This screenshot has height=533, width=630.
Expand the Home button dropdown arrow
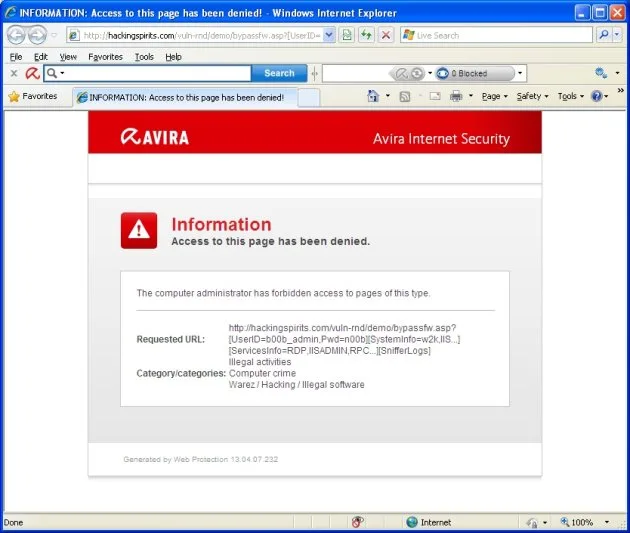click(388, 96)
